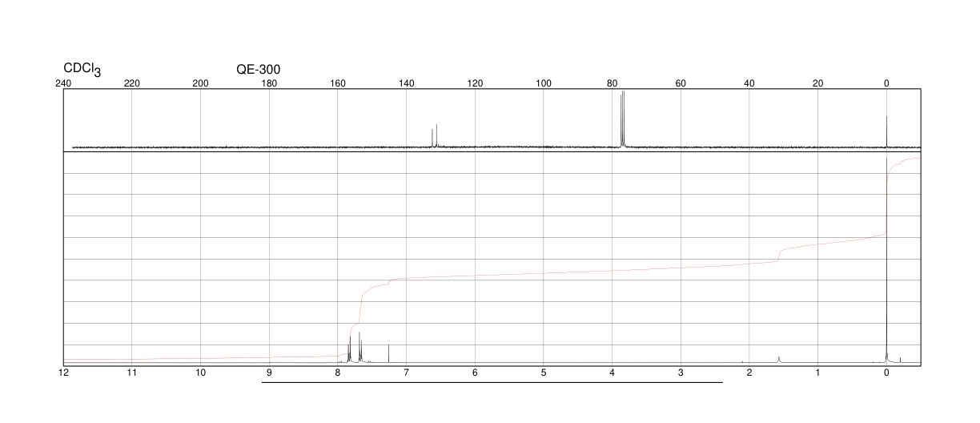This screenshot has width=980, height=423.
Task: Click the 140 tick on the carbon axis
Action: pyautogui.click(x=407, y=83)
